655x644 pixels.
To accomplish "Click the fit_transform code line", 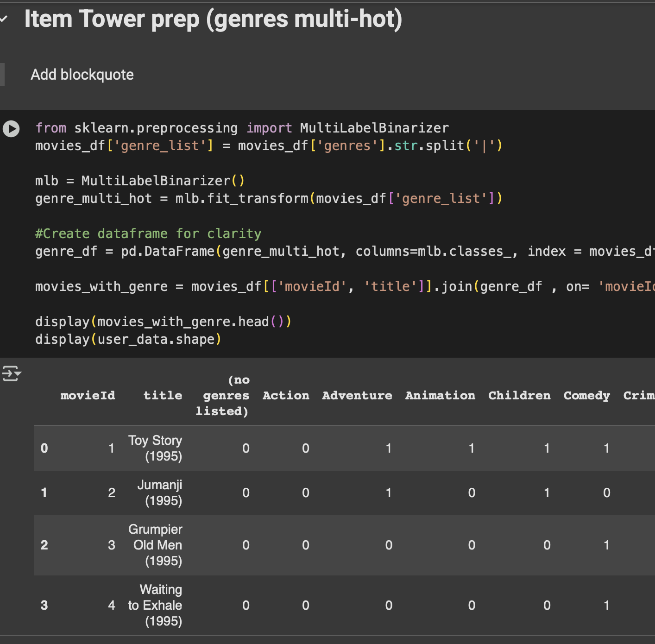I will (x=269, y=198).
